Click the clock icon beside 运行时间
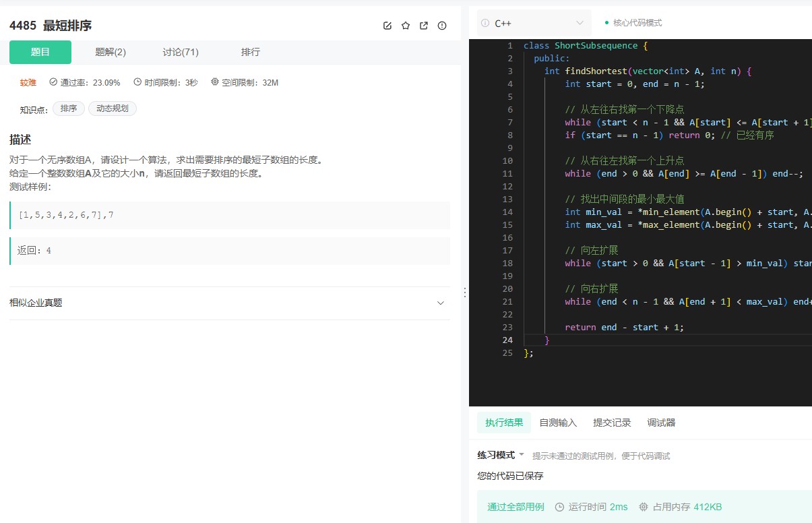Screen dimensions: 812x523 [559, 507]
